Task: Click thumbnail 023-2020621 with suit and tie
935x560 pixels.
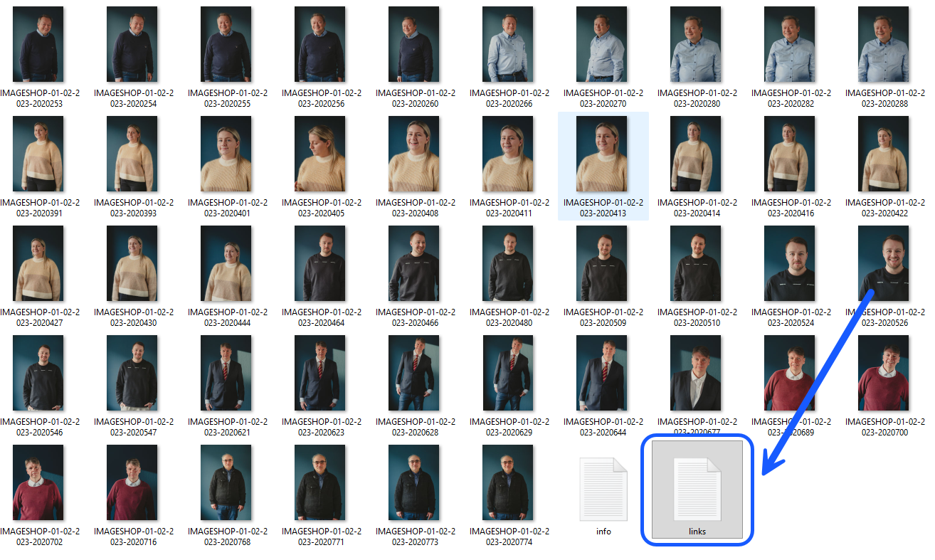Action: coord(227,374)
